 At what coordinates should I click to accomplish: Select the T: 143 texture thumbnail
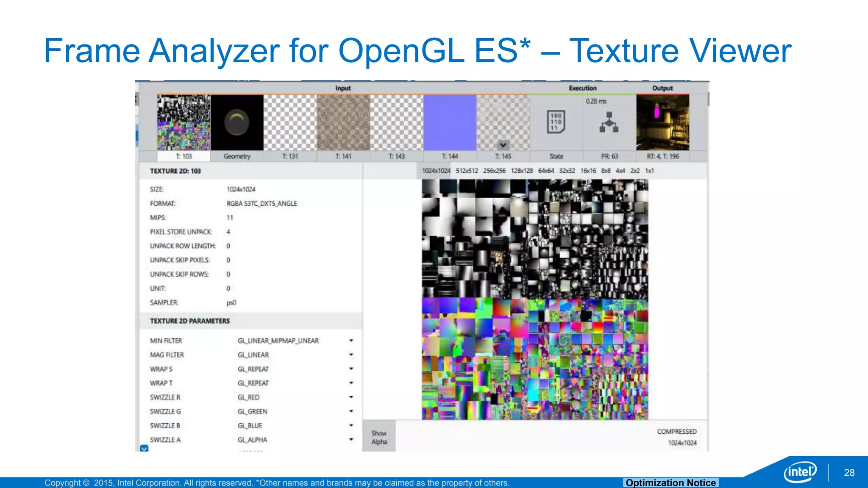397,122
